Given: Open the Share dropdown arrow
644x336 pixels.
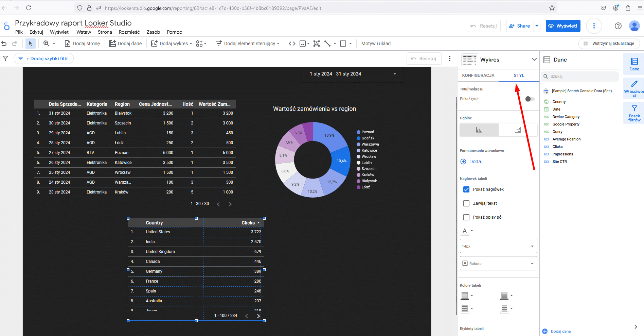Looking at the screenshot, I should (x=537, y=26).
